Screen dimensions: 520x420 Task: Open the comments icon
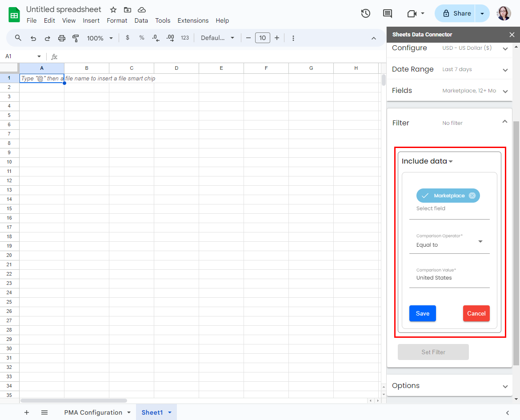click(388, 13)
